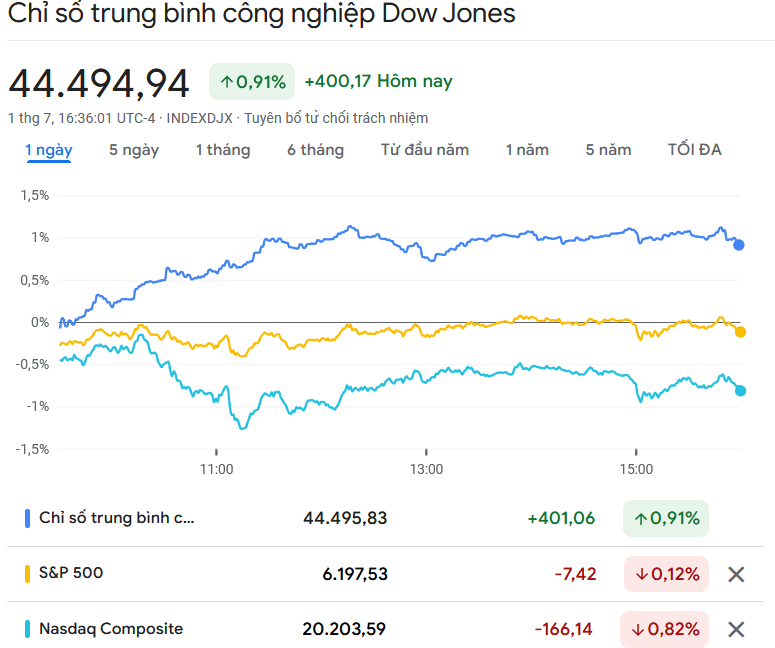The width and height of the screenshot is (775, 648).
Task: Show the TỐI ĐA full history range
Action: 694,150
